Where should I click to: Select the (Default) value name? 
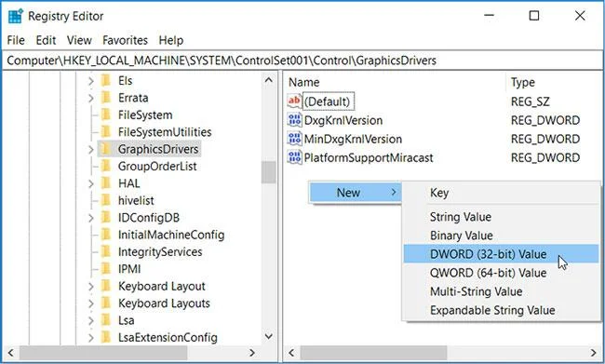click(x=328, y=101)
